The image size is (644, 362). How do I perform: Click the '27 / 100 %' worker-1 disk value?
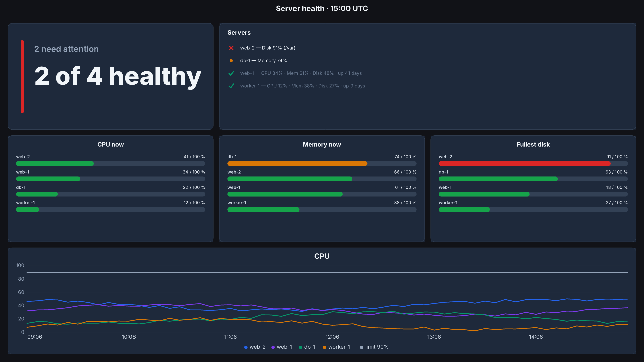[616, 203]
